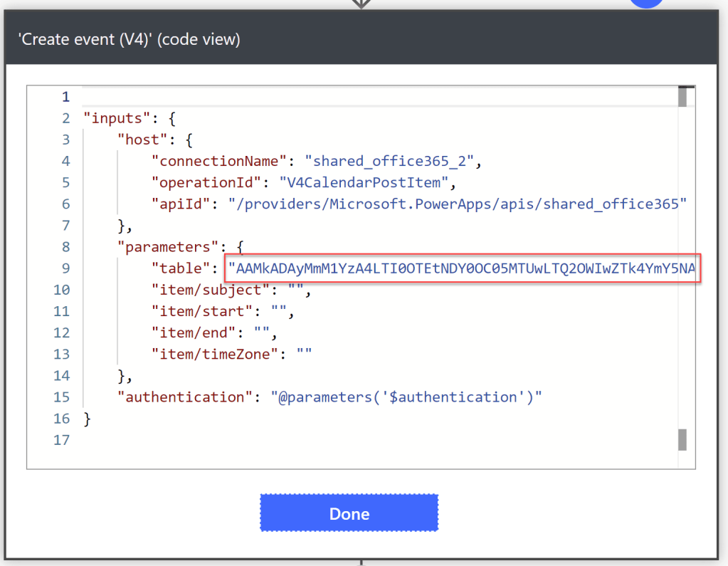Place cursor in empty item/end value
728x566 pixels.
pos(261,333)
